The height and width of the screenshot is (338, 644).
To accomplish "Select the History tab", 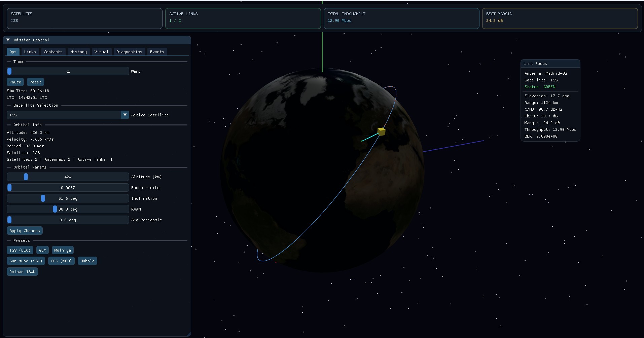I will [x=78, y=51].
